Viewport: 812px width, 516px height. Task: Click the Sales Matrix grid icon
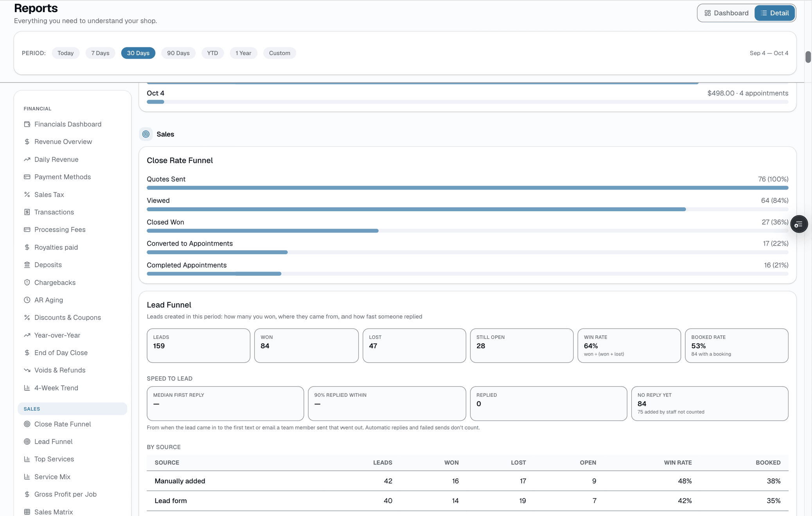coord(27,512)
